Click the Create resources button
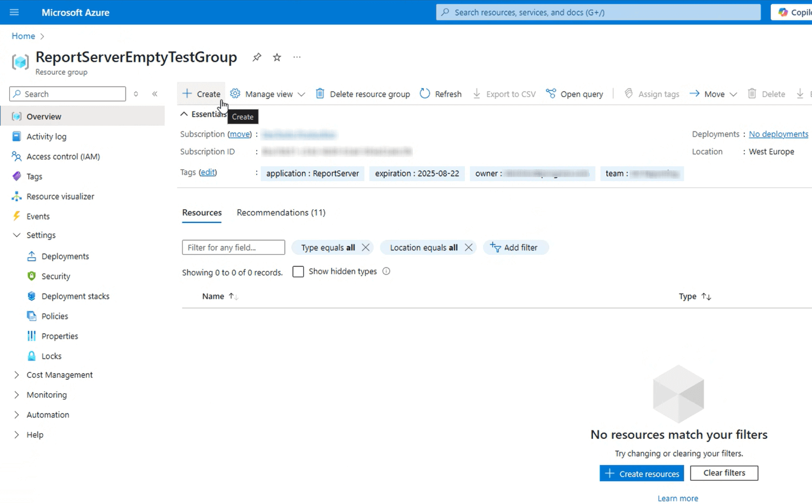The image size is (812, 504). (642, 473)
